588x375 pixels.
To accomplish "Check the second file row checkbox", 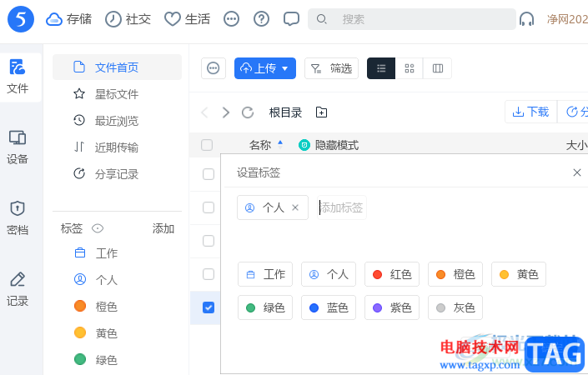I will point(209,207).
